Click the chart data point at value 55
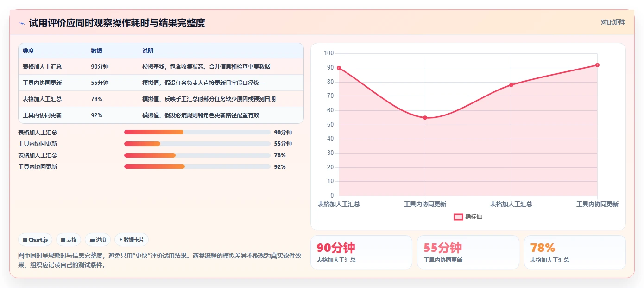Viewport: 644px width, 288px height. 425,118
